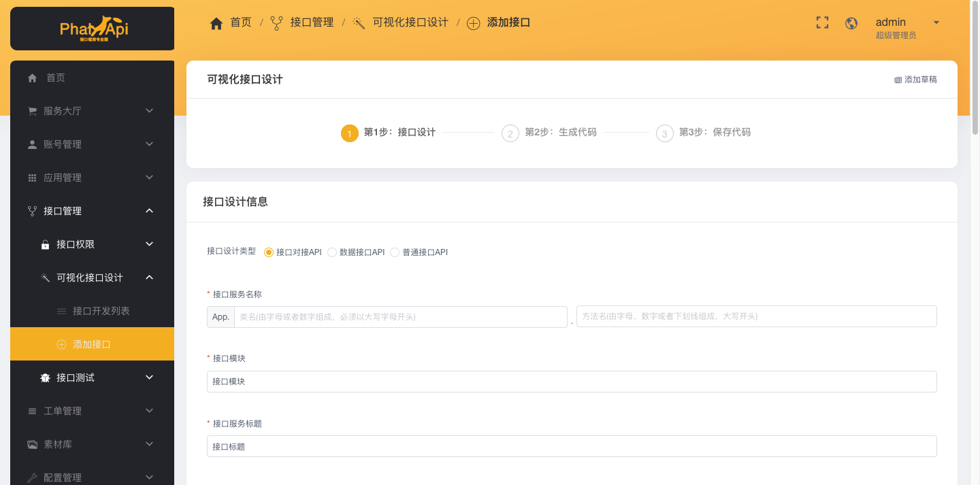Click the 接口测试 bug icon
This screenshot has width=980, height=485.
coord(45,378)
